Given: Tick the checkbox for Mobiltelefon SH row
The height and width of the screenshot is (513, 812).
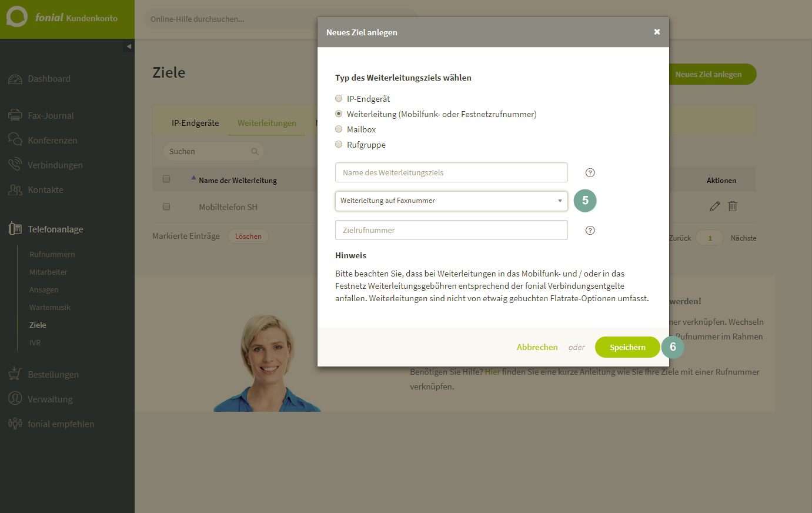Looking at the screenshot, I should coord(166,206).
